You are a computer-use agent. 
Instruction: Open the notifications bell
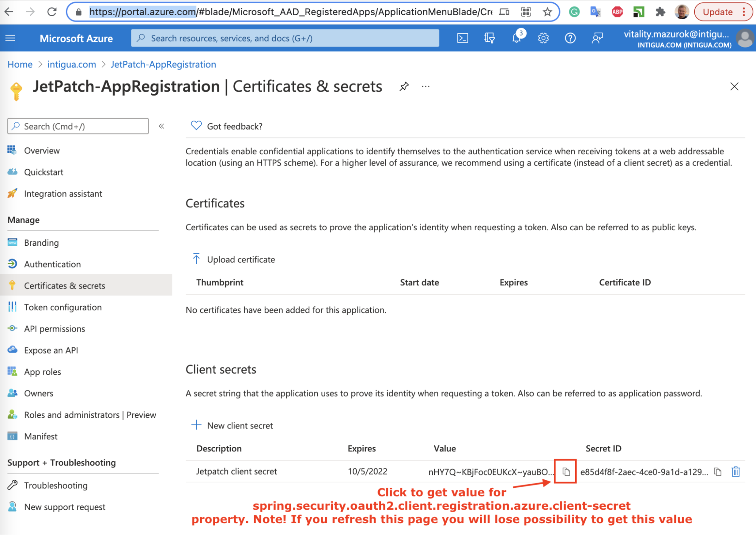coord(517,38)
